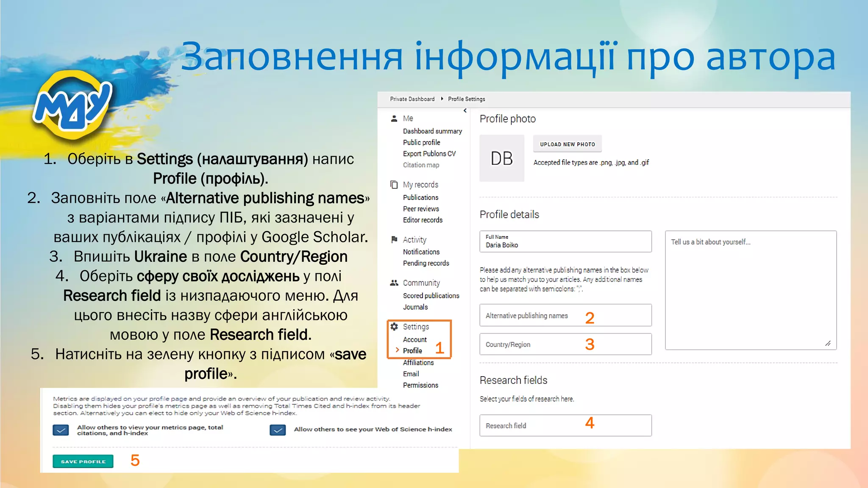Viewport: 868px width, 488px height.
Task: Click the 'Profile details' heading text
Action: pos(509,214)
